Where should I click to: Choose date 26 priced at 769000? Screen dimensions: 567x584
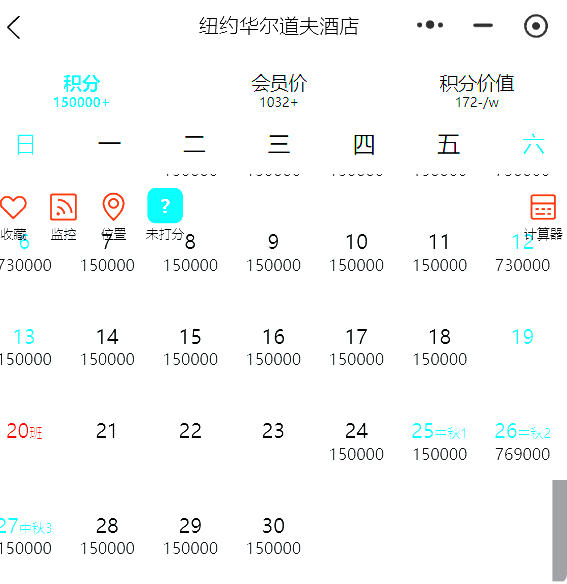click(522, 442)
